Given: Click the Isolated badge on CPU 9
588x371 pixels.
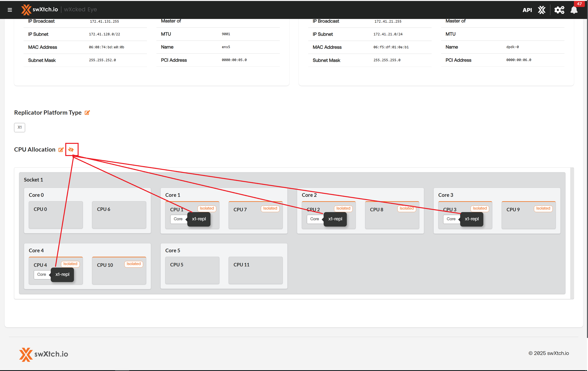Looking at the screenshot, I should [x=543, y=208].
